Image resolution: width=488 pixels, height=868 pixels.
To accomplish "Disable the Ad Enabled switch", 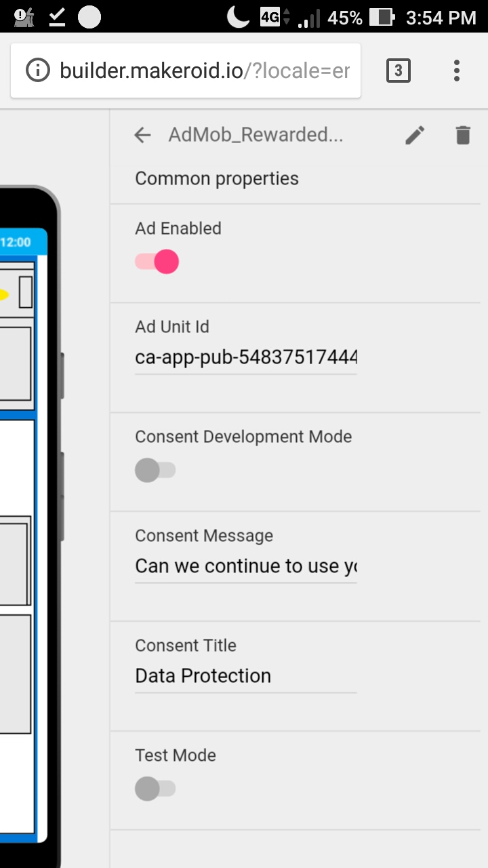I will pos(157,262).
